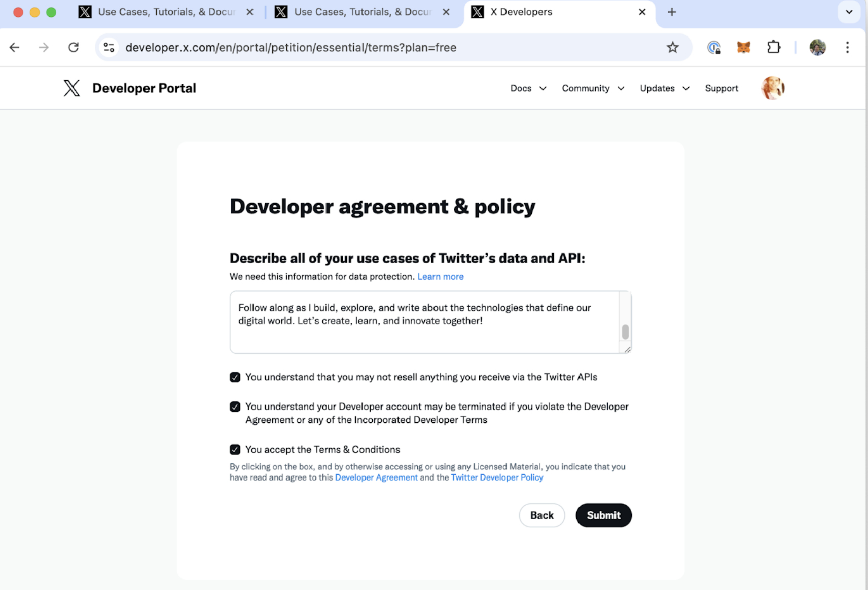Open the Developer Agreement link

click(376, 477)
